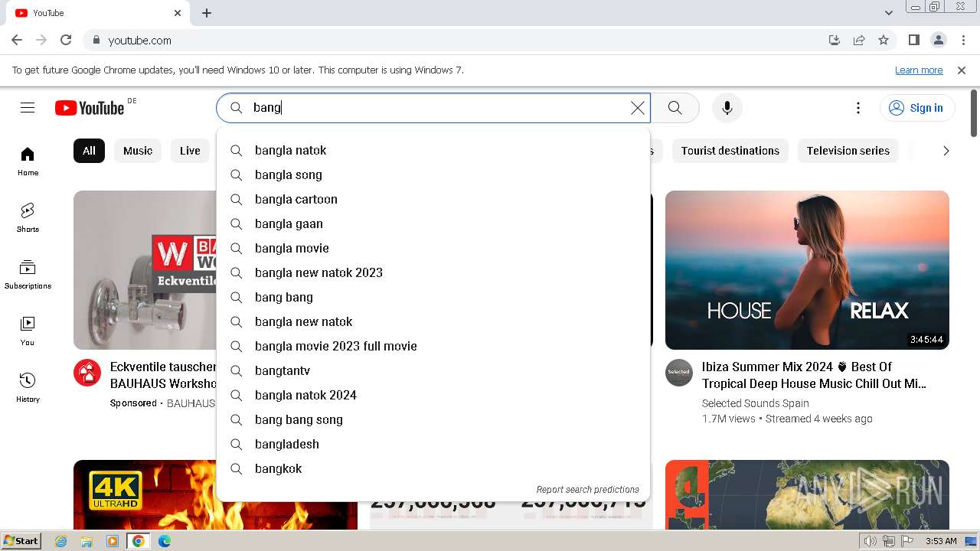Open the Chrome three-dot menu
Image resolution: width=980 pixels, height=551 pixels.
coord(962,40)
